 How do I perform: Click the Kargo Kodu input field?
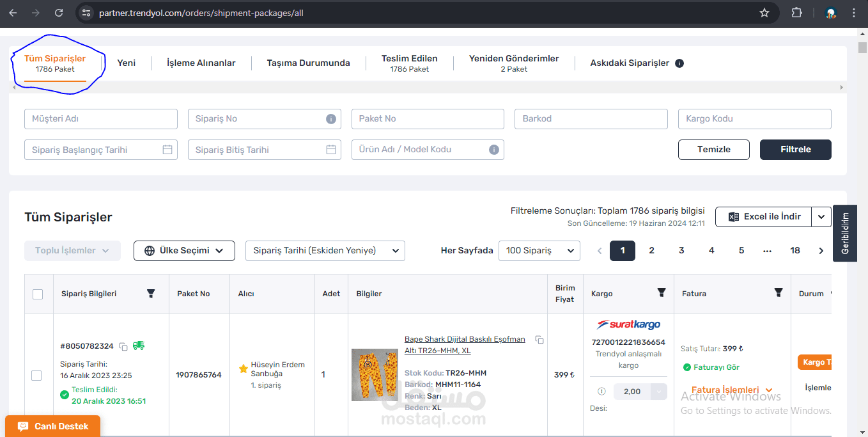click(755, 119)
